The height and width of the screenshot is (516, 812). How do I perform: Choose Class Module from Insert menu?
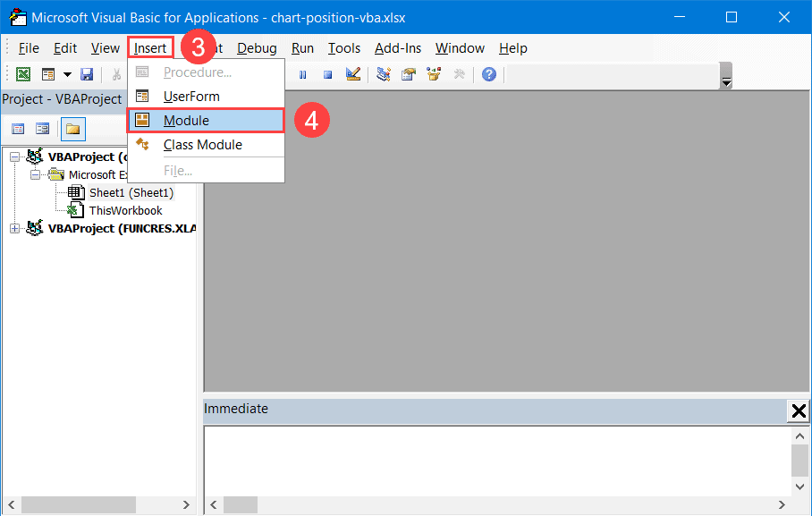(206, 145)
